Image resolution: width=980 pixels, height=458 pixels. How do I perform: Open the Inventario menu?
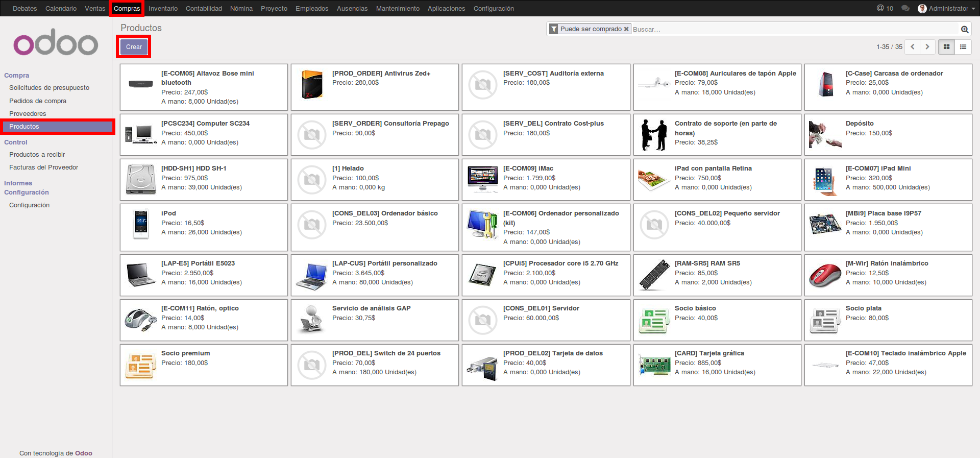click(x=163, y=9)
